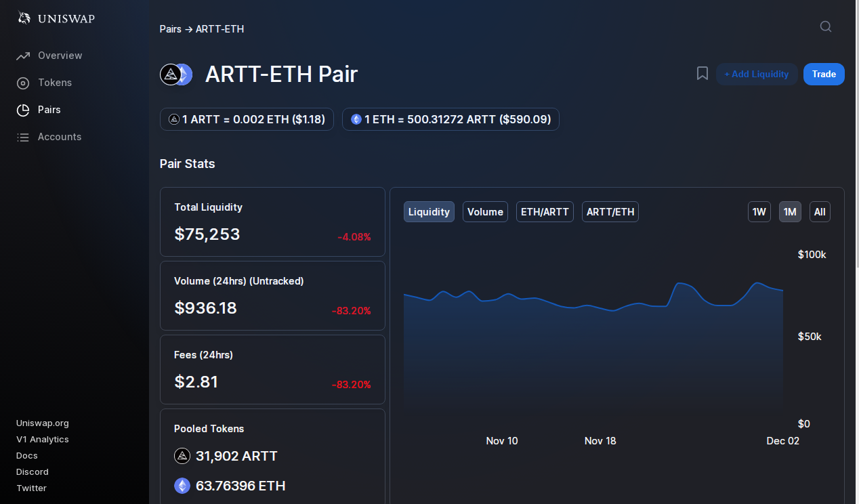Screen dimensions: 859x504
Task: Open the Docs link
Action: (x=27, y=456)
